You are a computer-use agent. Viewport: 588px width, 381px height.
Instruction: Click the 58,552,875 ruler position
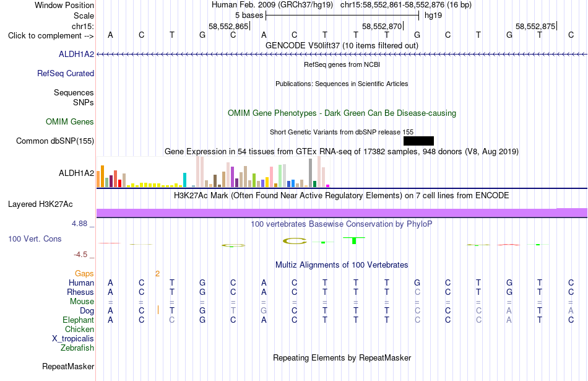pyautogui.click(x=535, y=26)
